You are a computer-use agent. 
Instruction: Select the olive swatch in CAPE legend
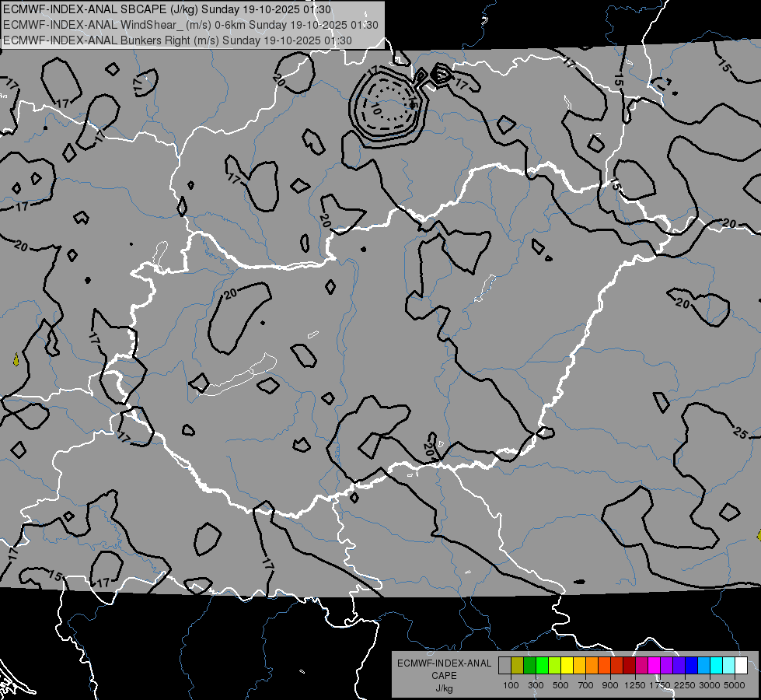pos(518,666)
